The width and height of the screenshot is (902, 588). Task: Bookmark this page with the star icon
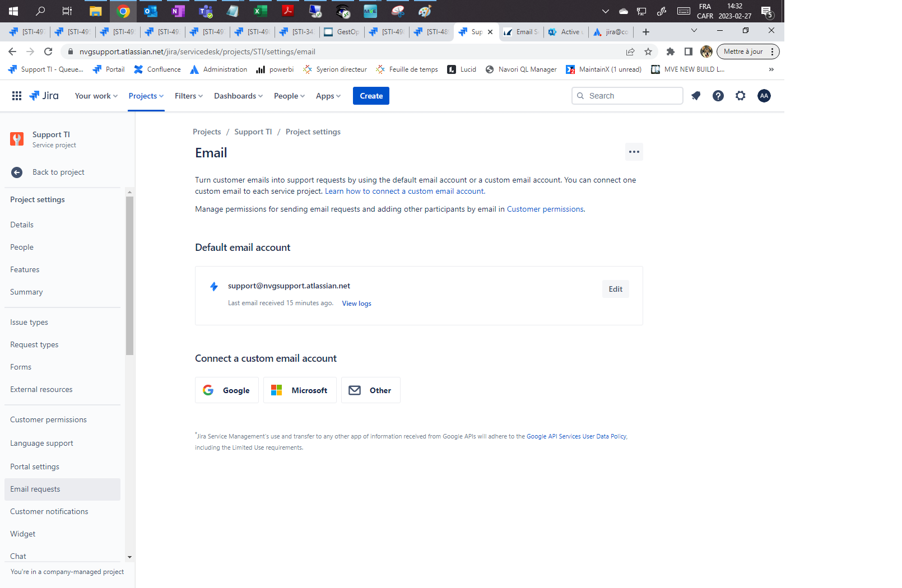[648, 52]
